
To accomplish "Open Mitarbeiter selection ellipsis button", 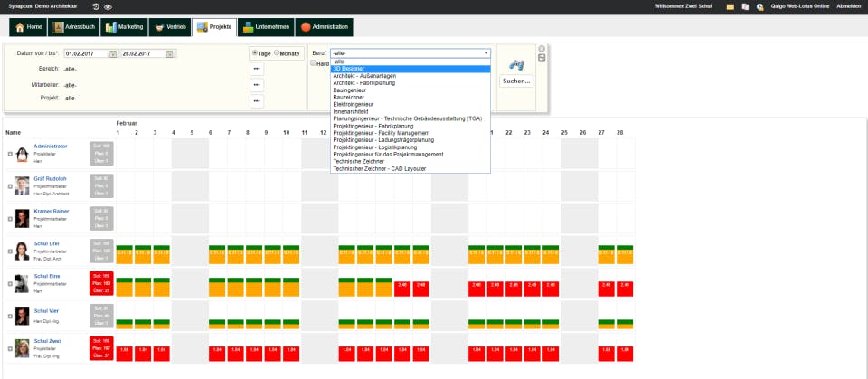I will coord(257,85).
